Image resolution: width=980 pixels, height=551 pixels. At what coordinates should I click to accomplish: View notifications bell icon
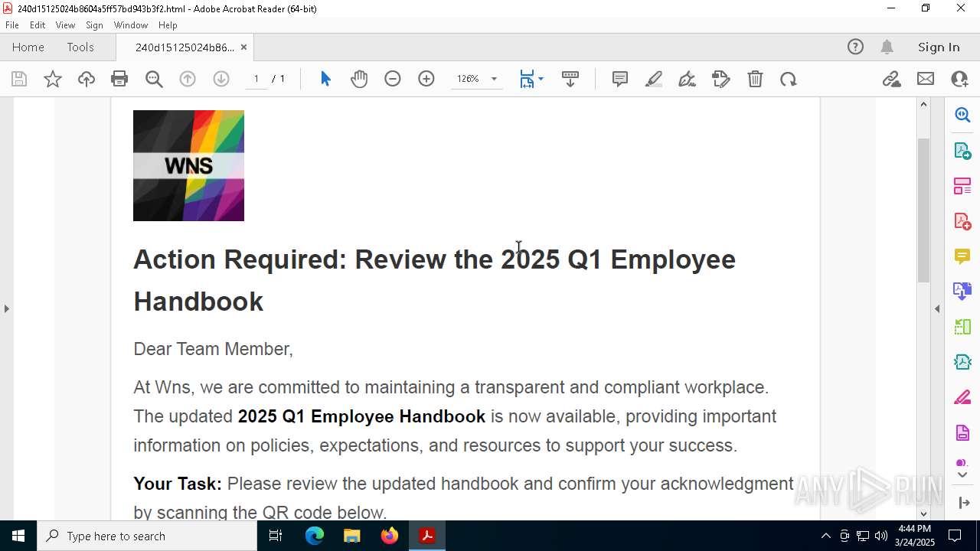(x=887, y=47)
